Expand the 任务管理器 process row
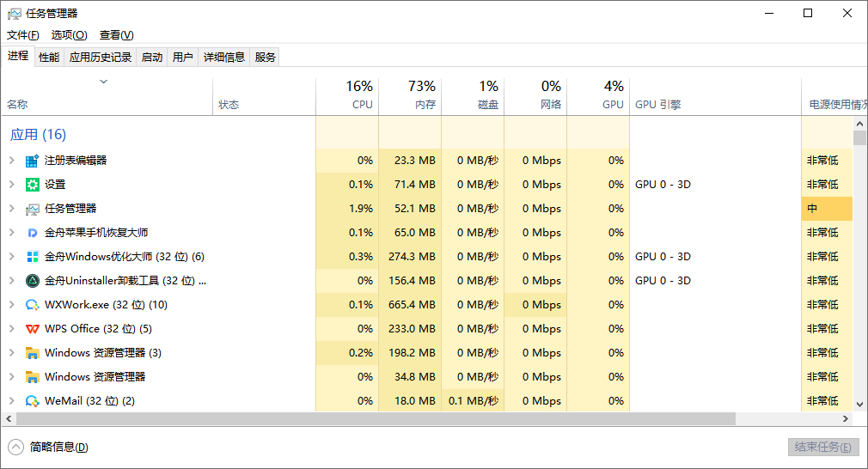The image size is (868, 469). tap(12, 209)
